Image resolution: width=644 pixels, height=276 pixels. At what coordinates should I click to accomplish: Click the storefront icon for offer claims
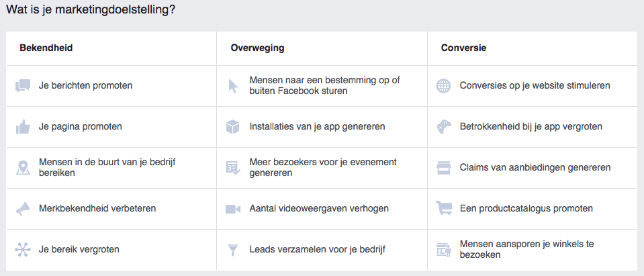[443, 167]
